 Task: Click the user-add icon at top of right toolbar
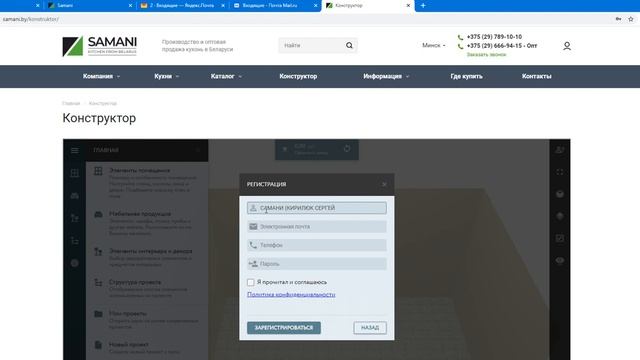(560, 150)
